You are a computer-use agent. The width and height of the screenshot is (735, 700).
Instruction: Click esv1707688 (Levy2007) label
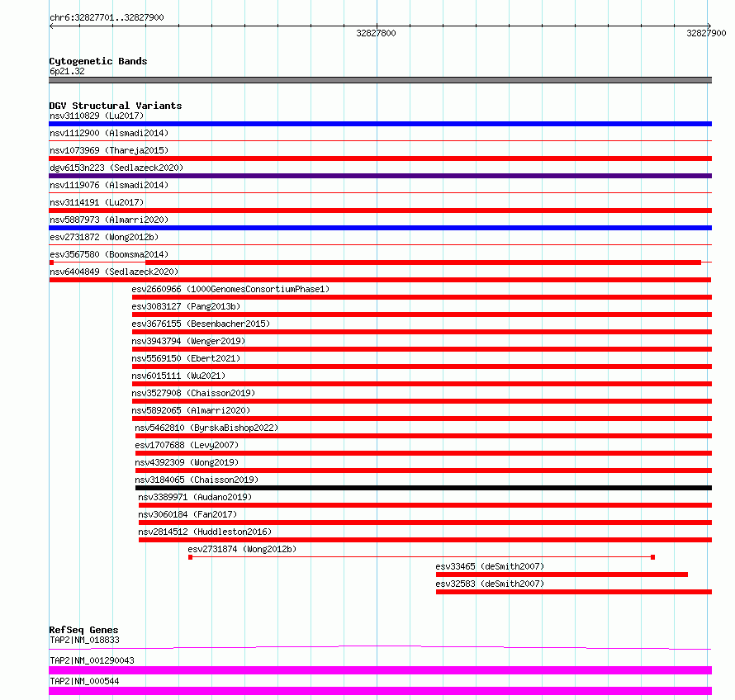[x=187, y=445]
